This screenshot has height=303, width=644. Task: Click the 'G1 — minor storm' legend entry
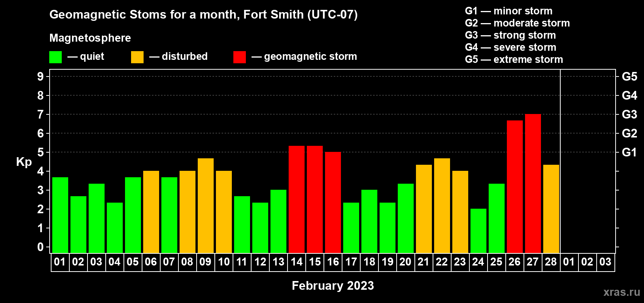(509, 11)
